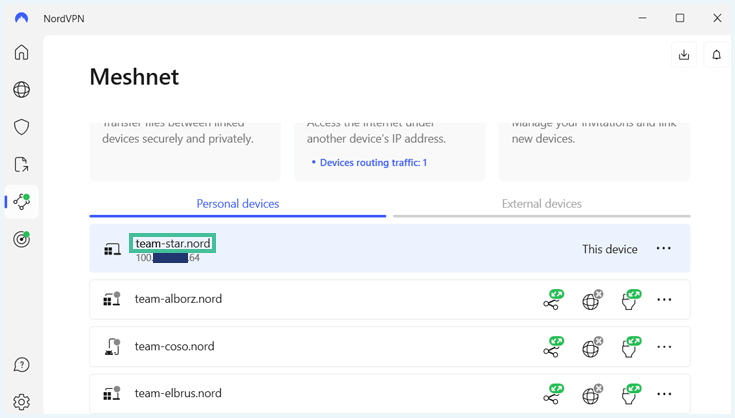The width and height of the screenshot is (735, 418).
Task: Open the Home page in sidebar
Action: pos(22,52)
